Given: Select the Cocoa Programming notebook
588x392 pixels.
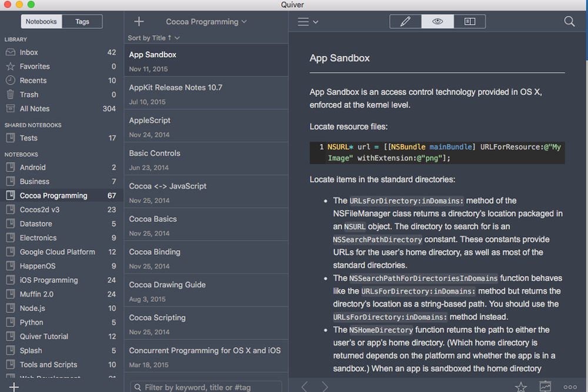Looking at the screenshot, I should (x=62, y=195).
